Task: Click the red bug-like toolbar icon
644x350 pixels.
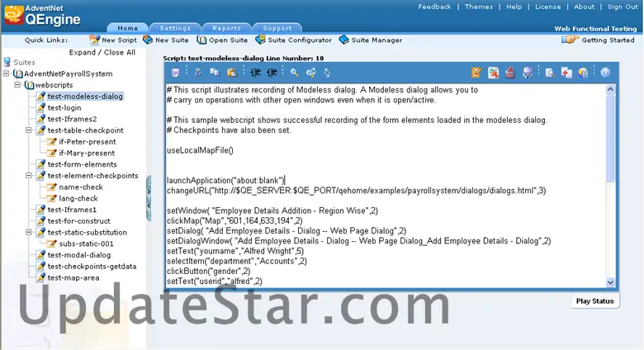Action: click(510, 73)
